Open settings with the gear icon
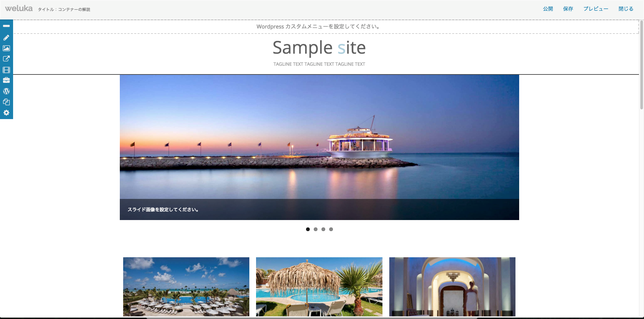 click(x=6, y=113)
